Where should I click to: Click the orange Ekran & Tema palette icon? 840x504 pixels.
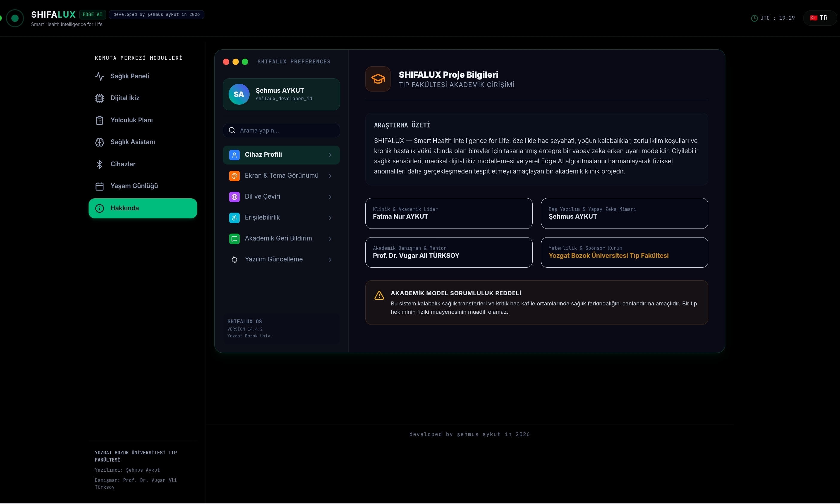235,176
